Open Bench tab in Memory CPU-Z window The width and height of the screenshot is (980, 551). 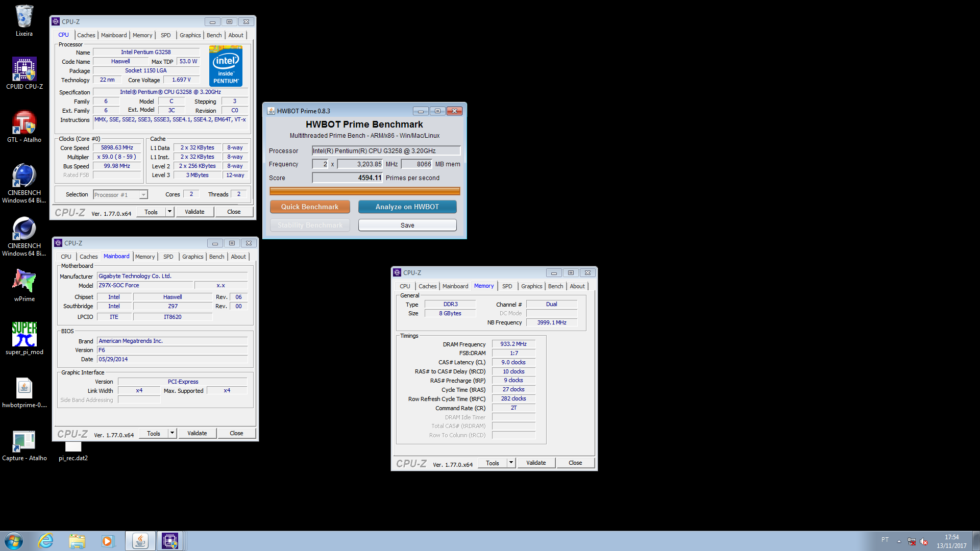click(556, 286)
